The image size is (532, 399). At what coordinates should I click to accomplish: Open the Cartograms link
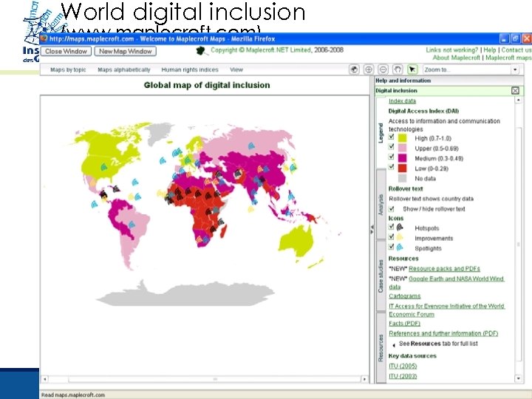(x=404, y=296)
